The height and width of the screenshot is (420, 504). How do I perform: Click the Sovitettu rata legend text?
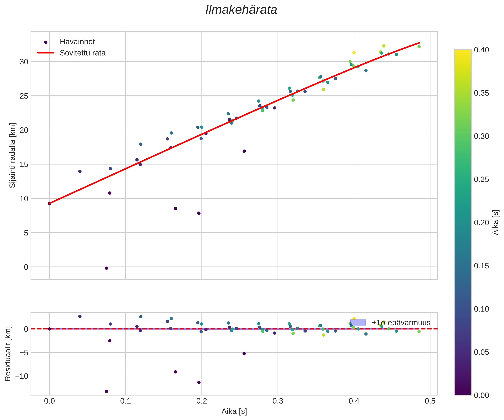click(83, 53)
